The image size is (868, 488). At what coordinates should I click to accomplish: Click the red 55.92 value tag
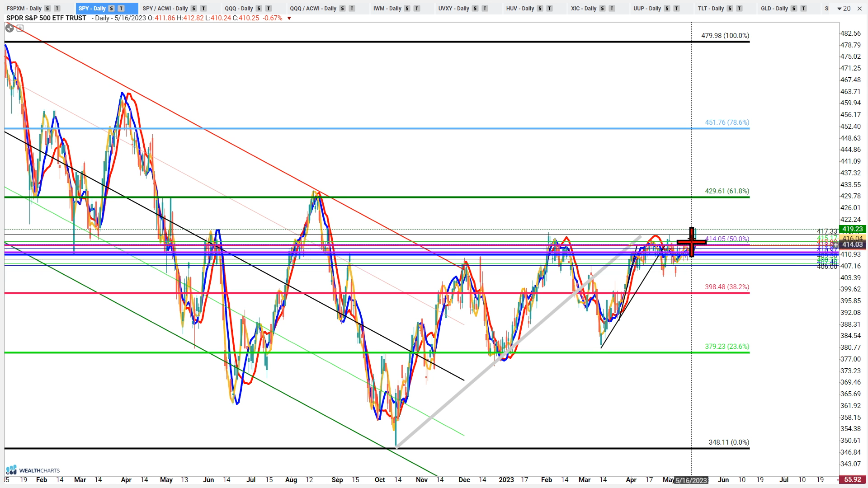pos(852,479)
